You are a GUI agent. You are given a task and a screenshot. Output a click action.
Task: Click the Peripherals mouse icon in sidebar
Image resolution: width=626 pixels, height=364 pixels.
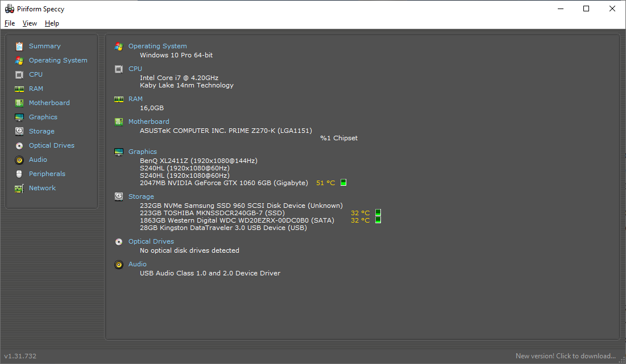pyautogui.click(x=19, y=174)
